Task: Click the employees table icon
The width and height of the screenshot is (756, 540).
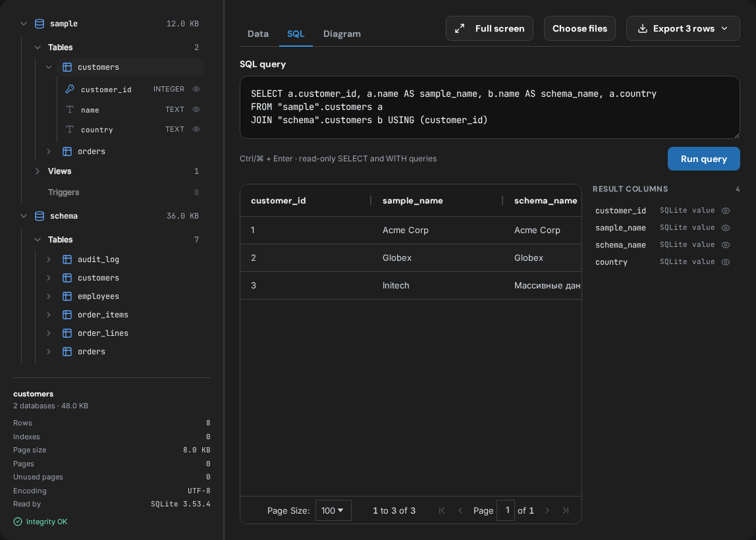Action: coord(67,296)
